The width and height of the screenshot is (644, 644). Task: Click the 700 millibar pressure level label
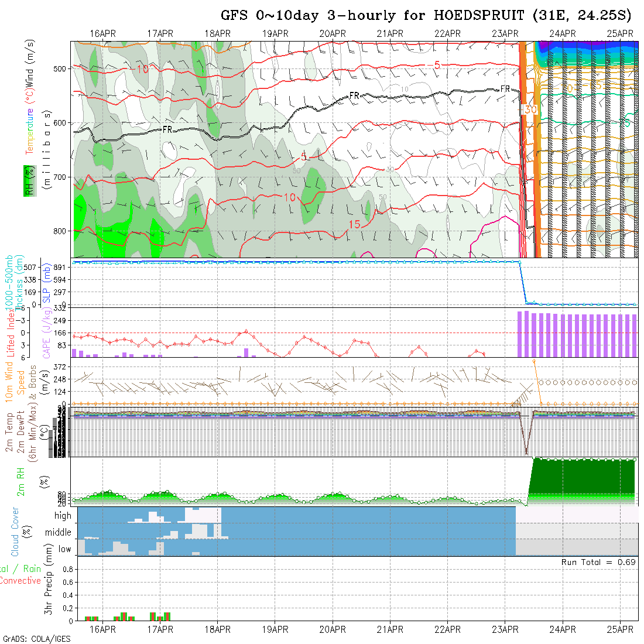point(60,177)
